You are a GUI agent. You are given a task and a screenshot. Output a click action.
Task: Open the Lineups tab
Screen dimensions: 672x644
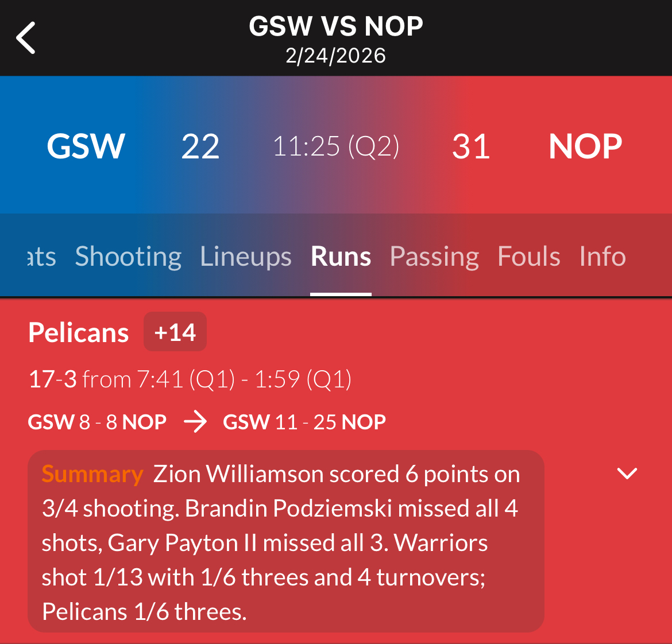(x=246, y=256)
